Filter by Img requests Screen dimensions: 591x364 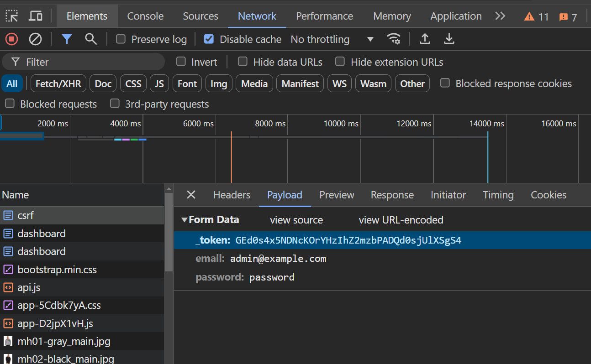219,83
